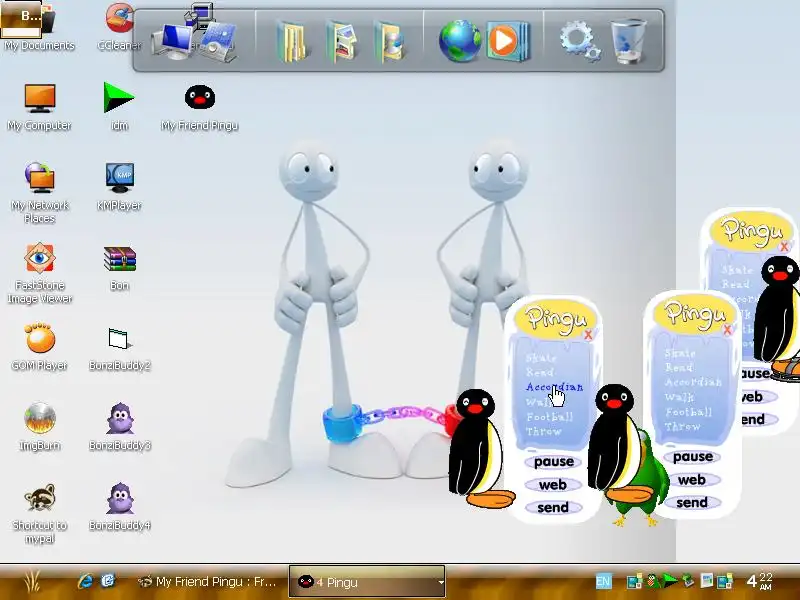Open the documents folder in the dock
The height and width of the screenshot is (600, 800).
[292, 42]
